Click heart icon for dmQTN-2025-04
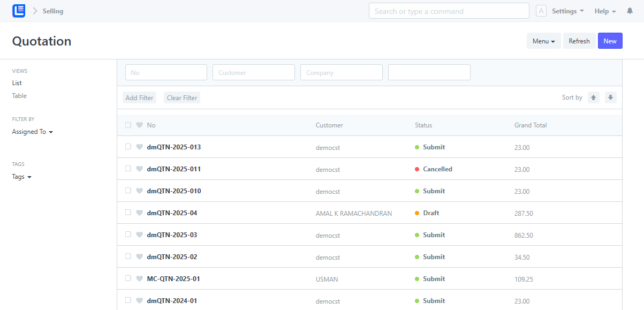644x310 pixels. [139, 213]
